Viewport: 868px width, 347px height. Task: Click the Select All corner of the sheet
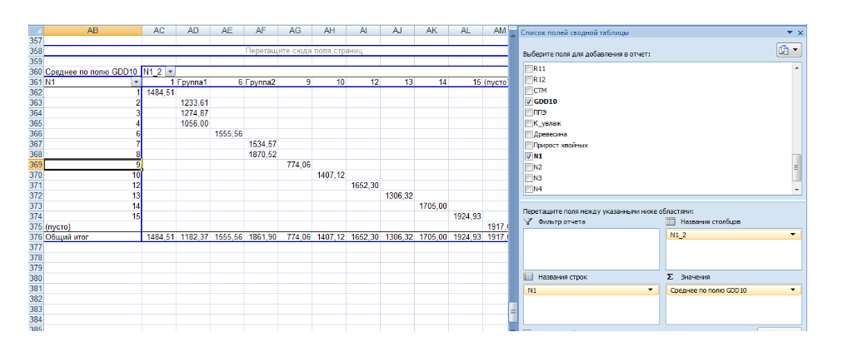[x=34, y=31]
